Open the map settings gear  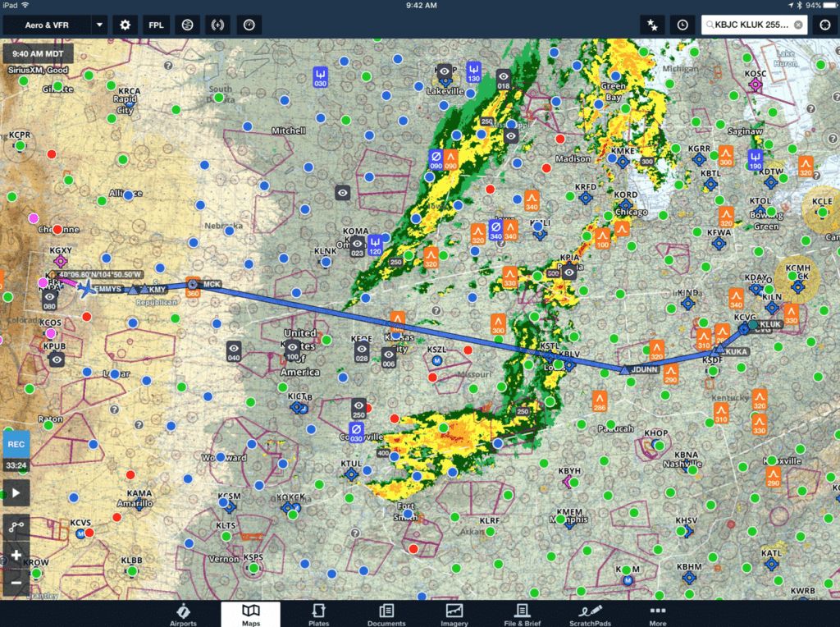click(125, 25)
